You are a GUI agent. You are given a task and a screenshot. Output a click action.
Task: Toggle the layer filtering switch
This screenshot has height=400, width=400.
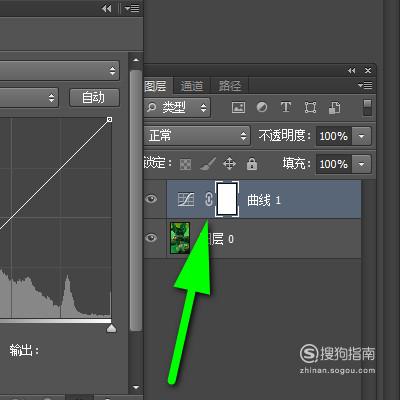tap(367, 107)
